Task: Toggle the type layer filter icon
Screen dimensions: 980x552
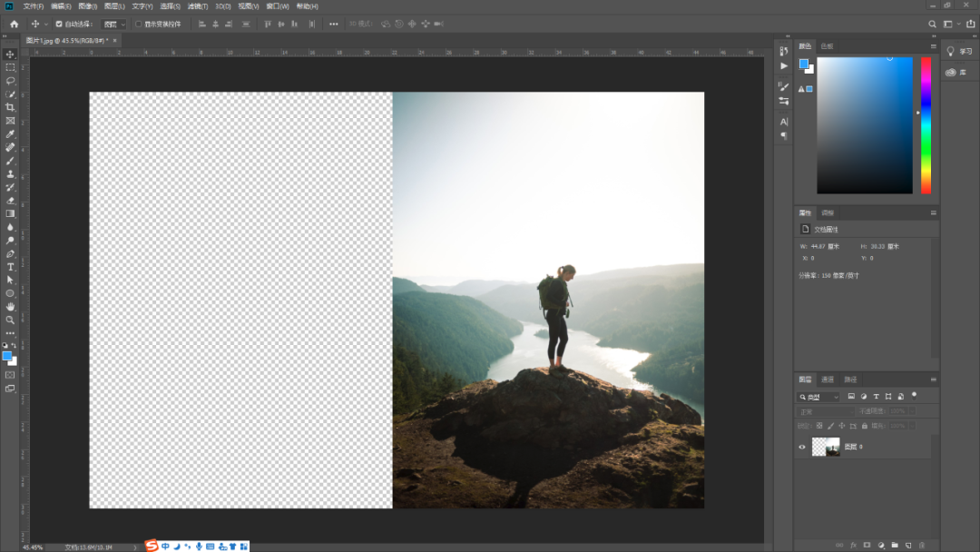Action: pos(877,397)
